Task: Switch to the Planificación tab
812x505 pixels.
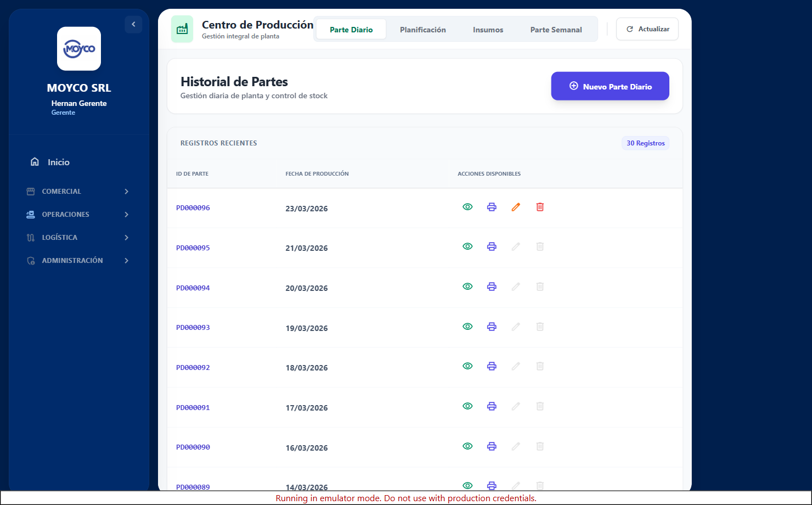Action: (x=423, y=30)
